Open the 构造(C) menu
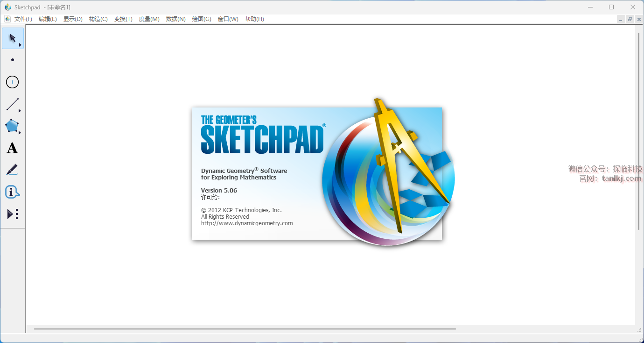Viewport: 644px width, 343px height. click(x=98, y=19)
